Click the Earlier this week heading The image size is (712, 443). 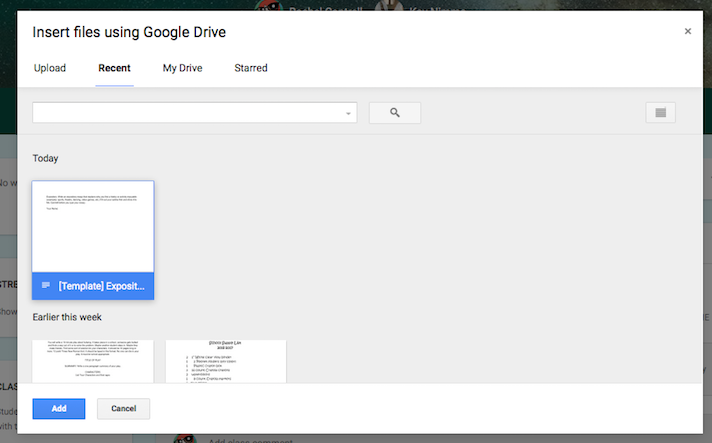[x=67, y=317]
